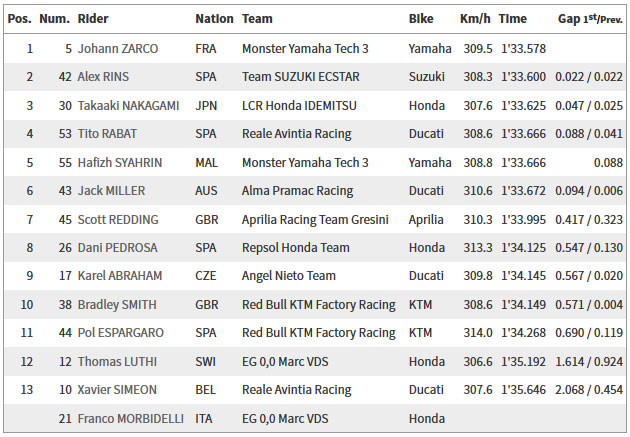The height and width of the screenshot is (437, 630).
Task: Select Franco MORBIDELLI in last row
Action: click(x=131, y=419)
